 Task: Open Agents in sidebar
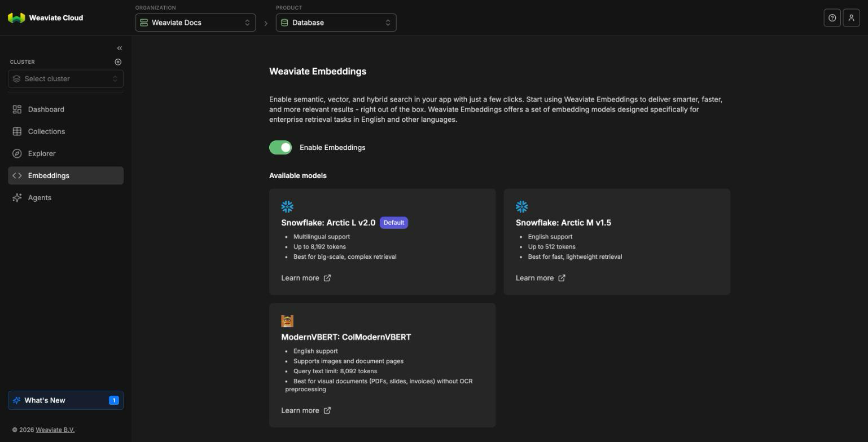[x=65, y=197]
